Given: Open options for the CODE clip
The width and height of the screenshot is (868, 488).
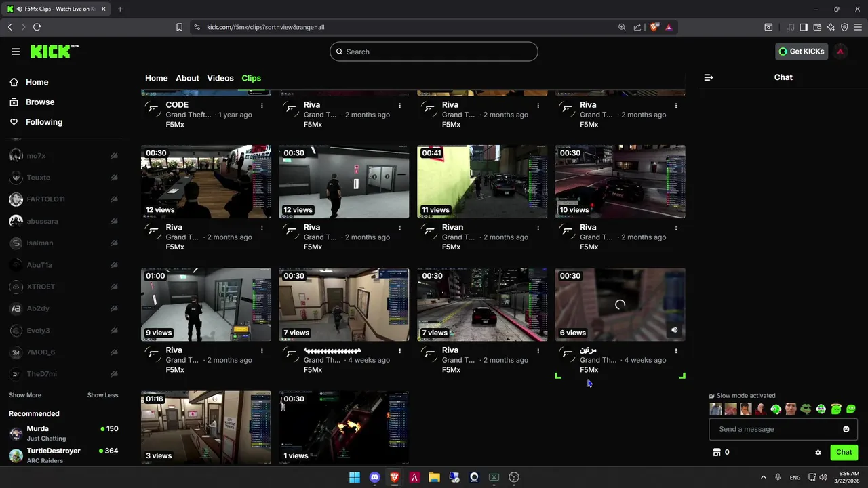Looking at the screenshot, I should coord(262,106).
